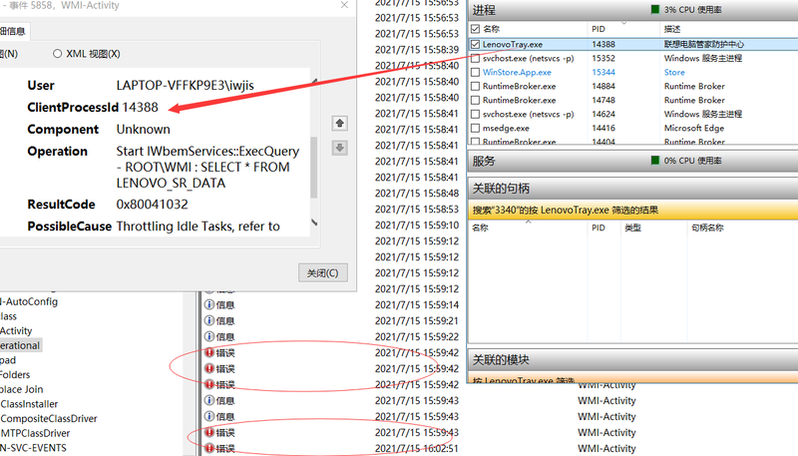
Task: Uncheck the LenovoTray.exe process checkbox
Action: click(476, 44)
